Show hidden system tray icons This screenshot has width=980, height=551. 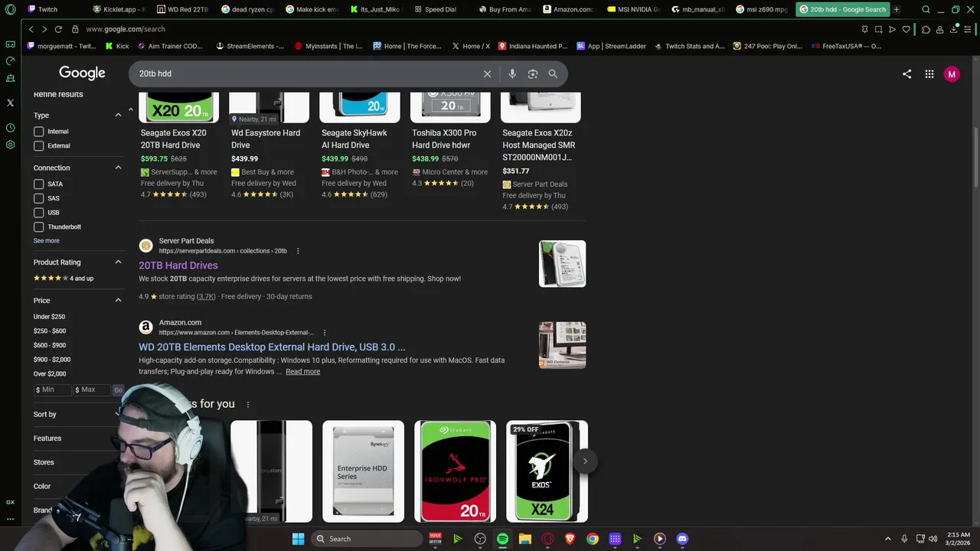pyautogui.click(x=888, y=539)
